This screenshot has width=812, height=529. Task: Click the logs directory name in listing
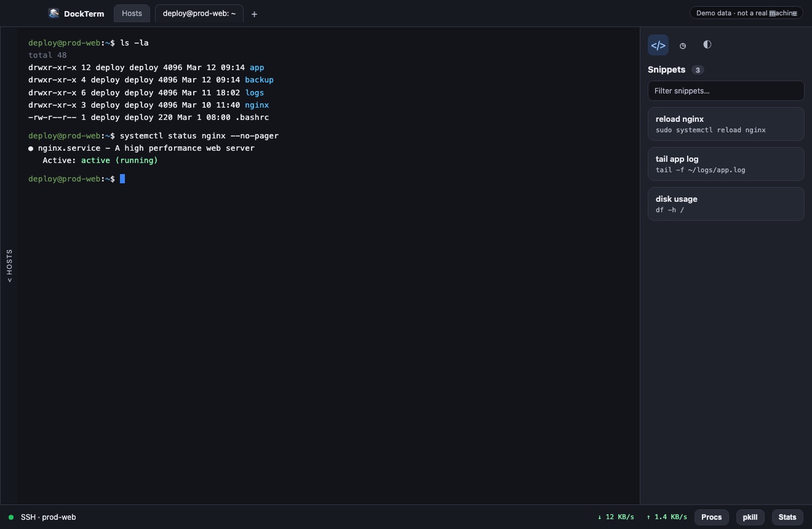coord(254,93)
